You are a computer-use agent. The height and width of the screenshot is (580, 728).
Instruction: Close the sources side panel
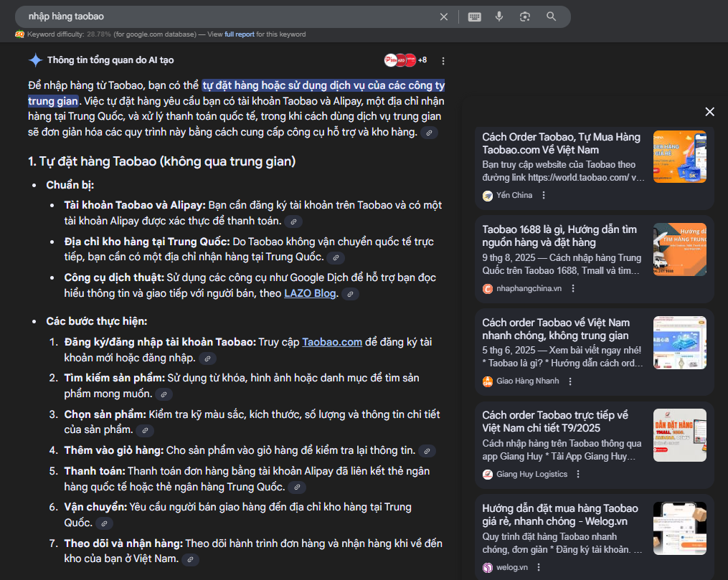709,112
